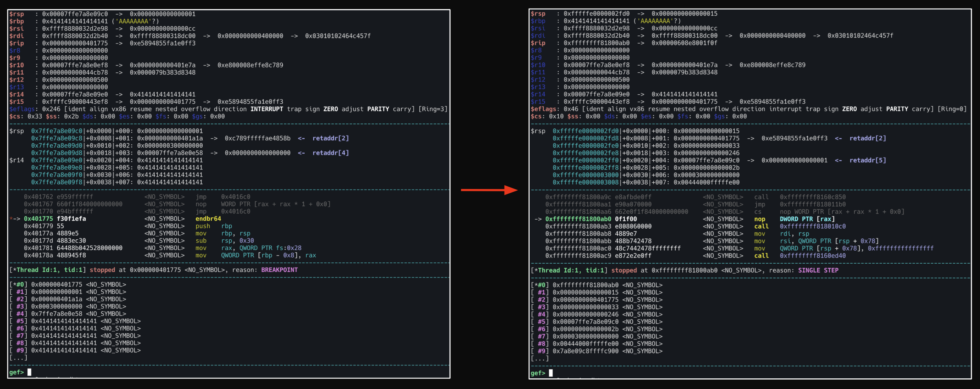Select the $r12 register label in left terminal
The image size is (980, 389).
pyautogui.click(x=16, y=80)
